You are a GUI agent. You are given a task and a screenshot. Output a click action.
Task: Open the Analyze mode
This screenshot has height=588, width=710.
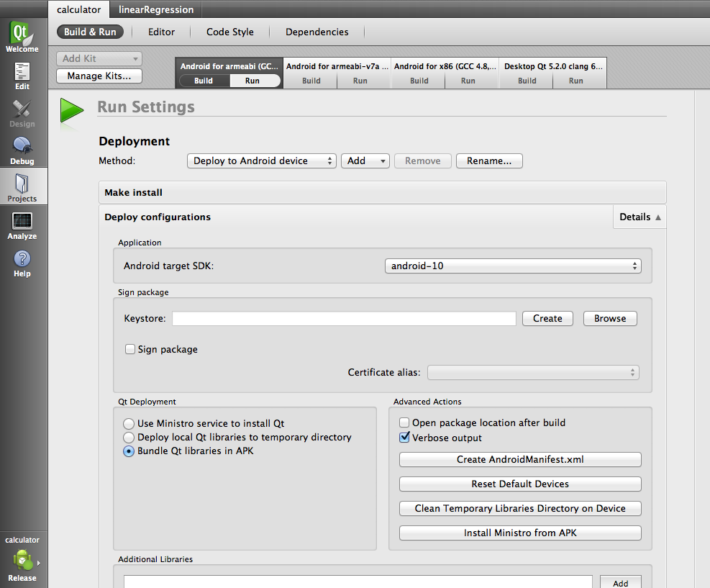tap(22, 225)
